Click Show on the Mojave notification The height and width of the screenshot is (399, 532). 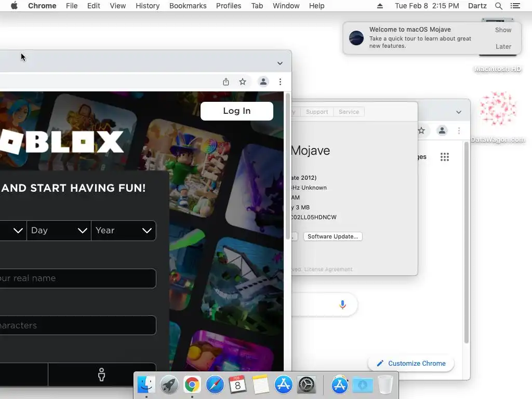point(503,30)
